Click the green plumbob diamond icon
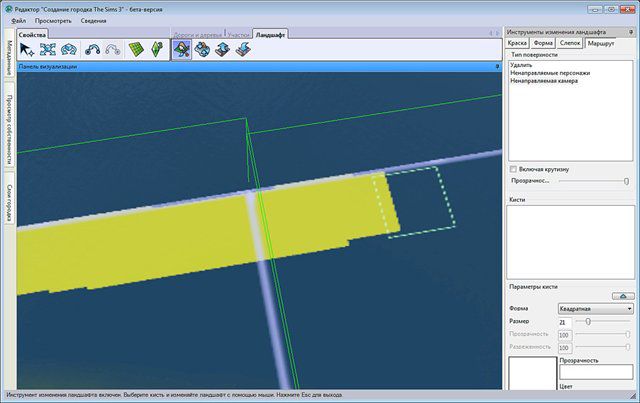This screenshot has width=640, height=403. 156,50
